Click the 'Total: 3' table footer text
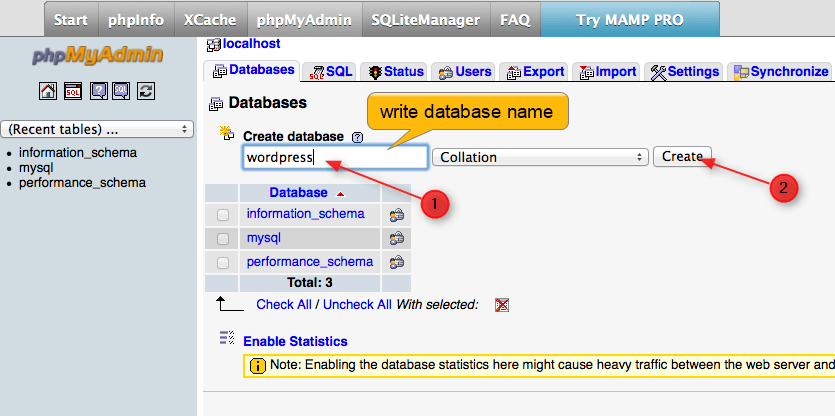The width and height of the screenshot is (835, 416). click(x=310, y=282)
